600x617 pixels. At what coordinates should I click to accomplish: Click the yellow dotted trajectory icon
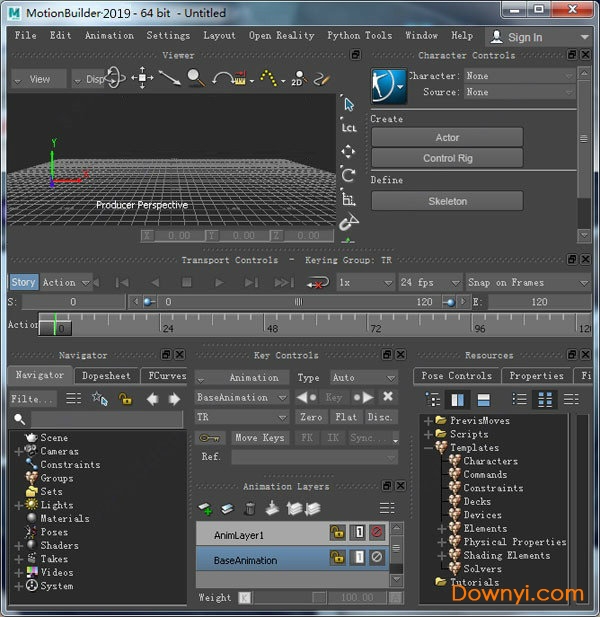pyautogui.click(x=269, y=78)
